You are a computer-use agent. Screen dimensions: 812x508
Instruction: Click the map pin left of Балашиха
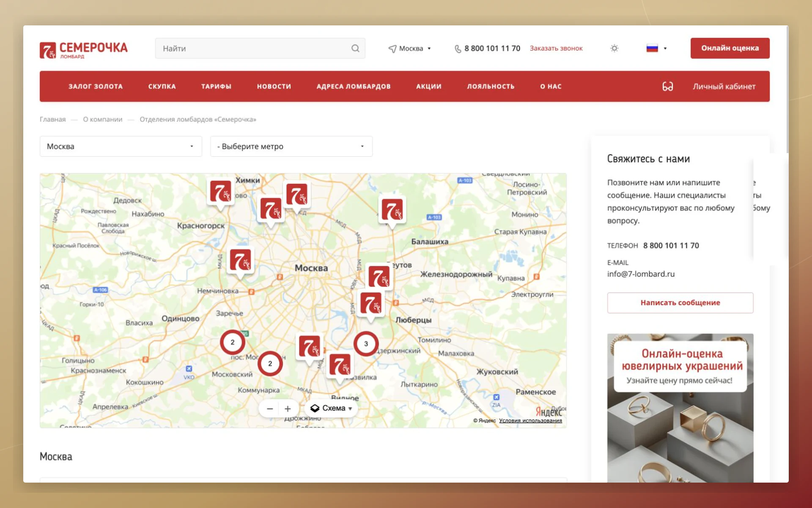(x=392, y=211)
